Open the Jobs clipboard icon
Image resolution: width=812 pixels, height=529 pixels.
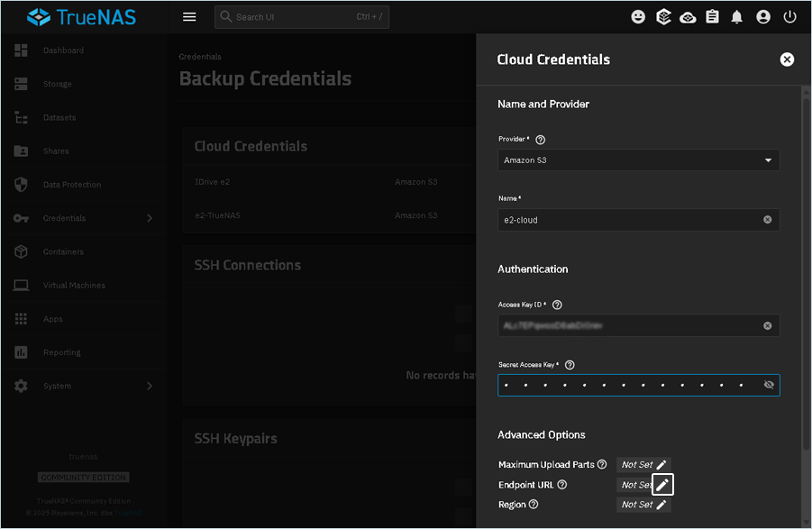(x=713, y=17)
